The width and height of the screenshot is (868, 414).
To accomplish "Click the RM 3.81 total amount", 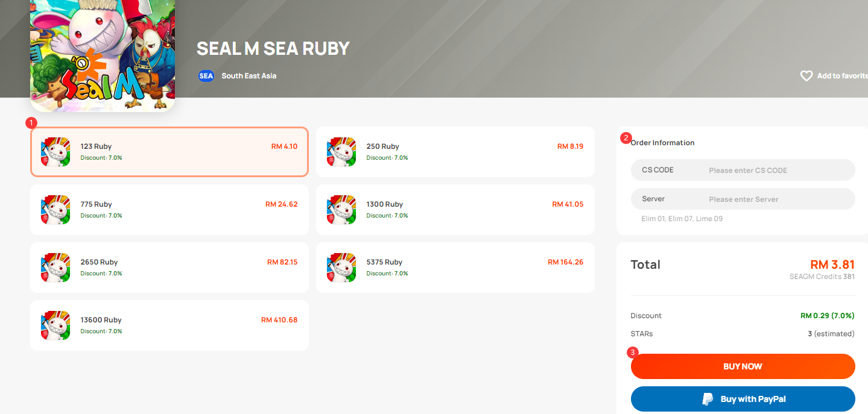I will 832,265.
